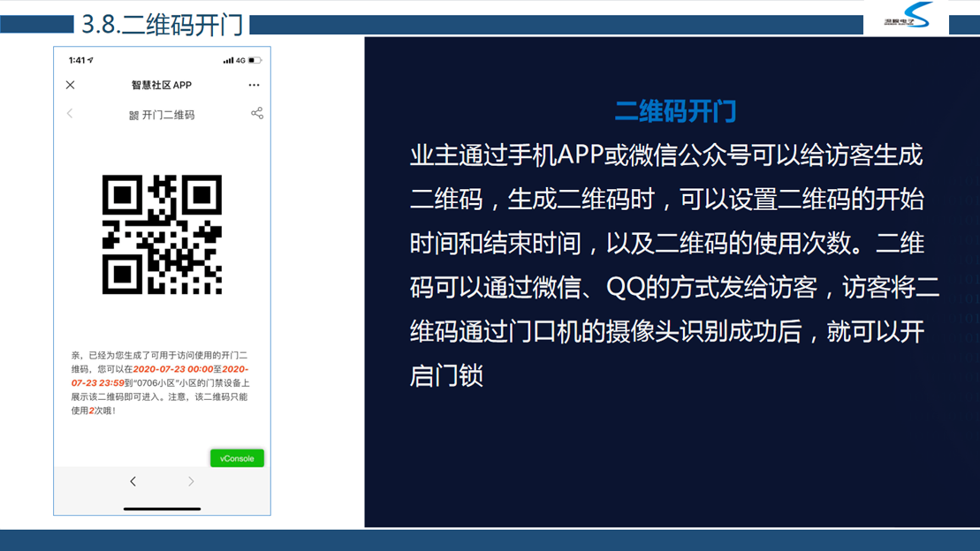980x551 pixels.
Task: Click the red start time 2020-07-23 00:00
Action: click(173, 369)
